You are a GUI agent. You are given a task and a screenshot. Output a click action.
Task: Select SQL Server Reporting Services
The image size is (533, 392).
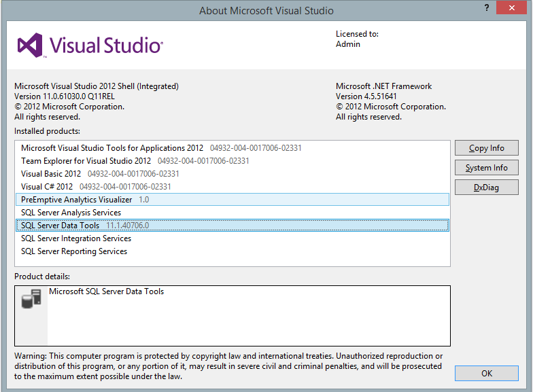click(x=233, y=251)
